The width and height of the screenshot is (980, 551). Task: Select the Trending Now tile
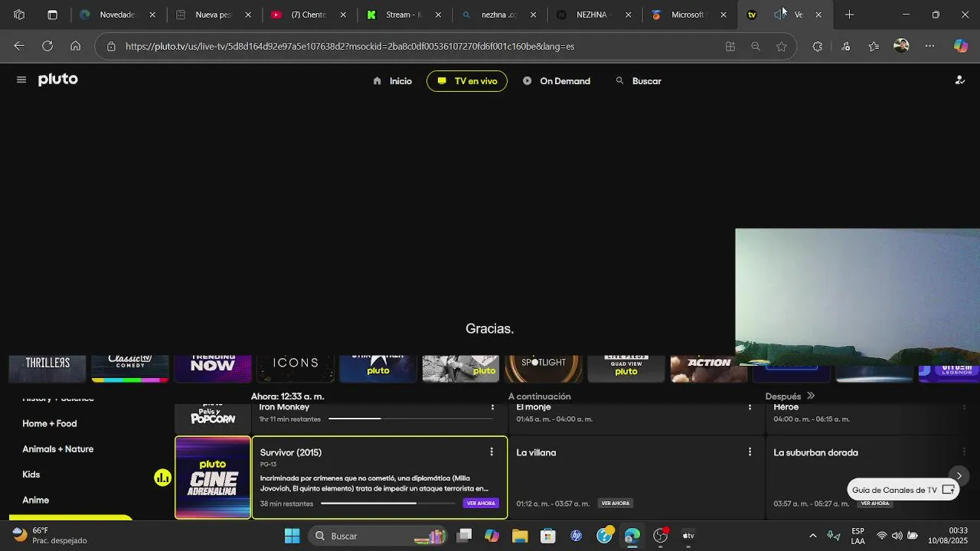(x=213, y=369)
